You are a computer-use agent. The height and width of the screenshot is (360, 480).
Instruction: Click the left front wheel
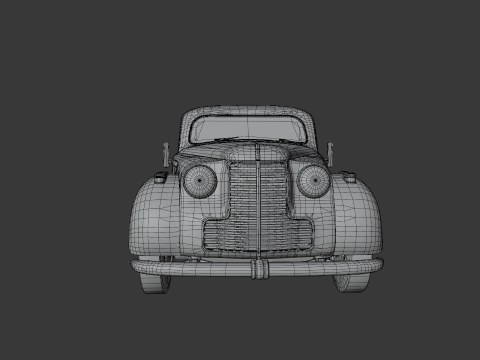click(155, 283)
